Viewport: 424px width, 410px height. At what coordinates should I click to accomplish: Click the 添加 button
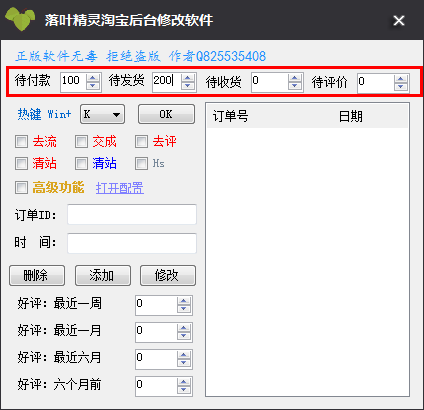click(x=103, y=275)
